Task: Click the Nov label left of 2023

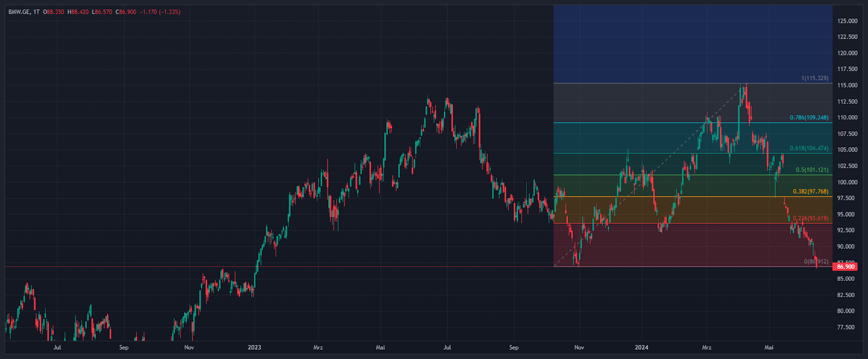Action: tap(189, 348)
